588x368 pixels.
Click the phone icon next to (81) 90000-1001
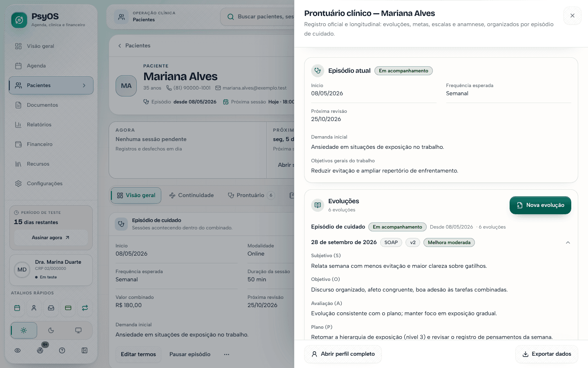click(x=169, y=88)
